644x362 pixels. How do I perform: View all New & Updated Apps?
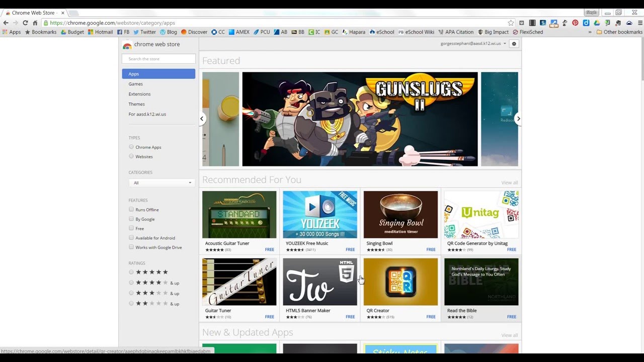[x=509, y=335]
